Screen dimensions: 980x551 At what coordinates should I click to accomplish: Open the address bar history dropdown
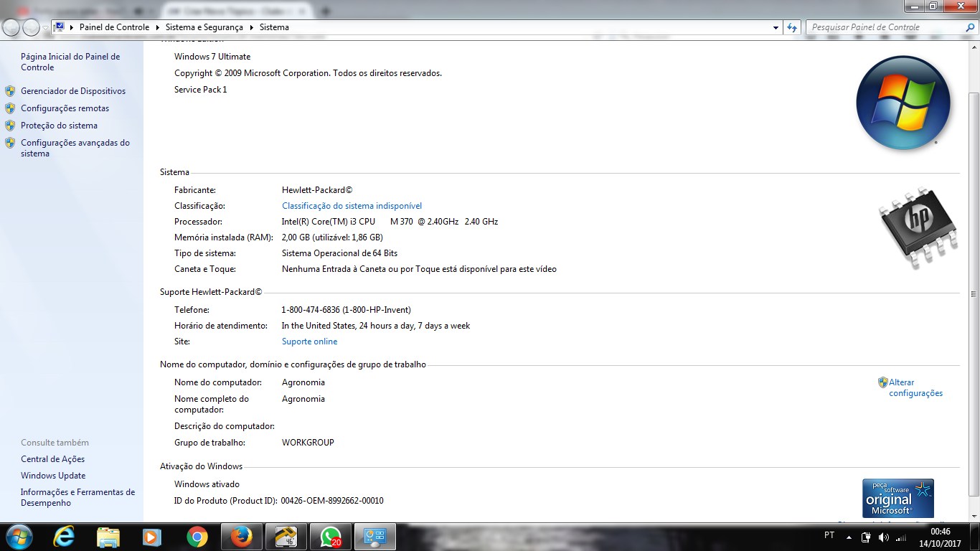coord(776,27)
